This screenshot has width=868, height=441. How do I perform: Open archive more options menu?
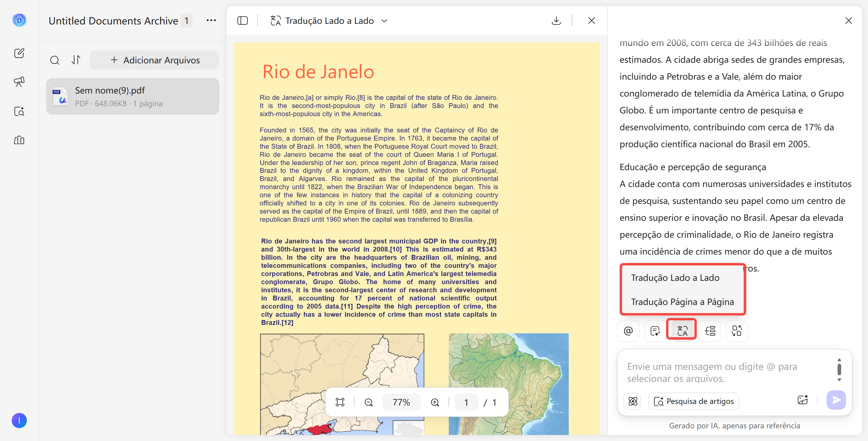click(x=211, y=21)
